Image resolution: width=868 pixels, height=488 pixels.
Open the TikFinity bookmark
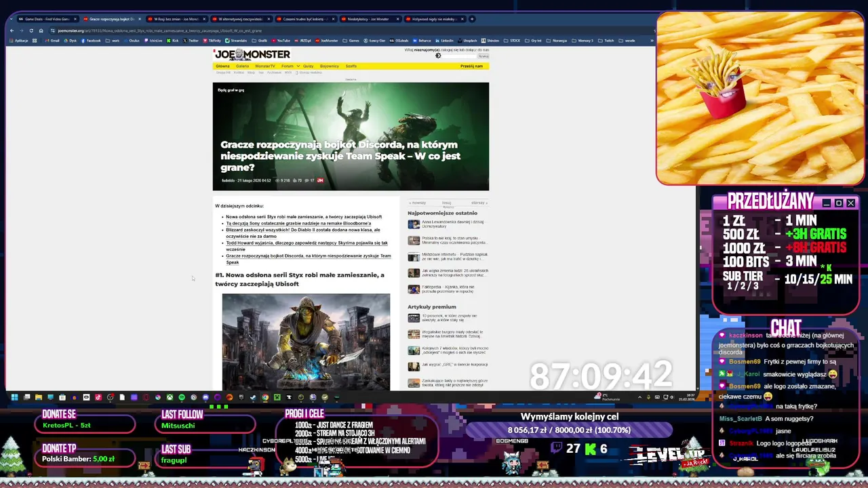pos(212,41)
